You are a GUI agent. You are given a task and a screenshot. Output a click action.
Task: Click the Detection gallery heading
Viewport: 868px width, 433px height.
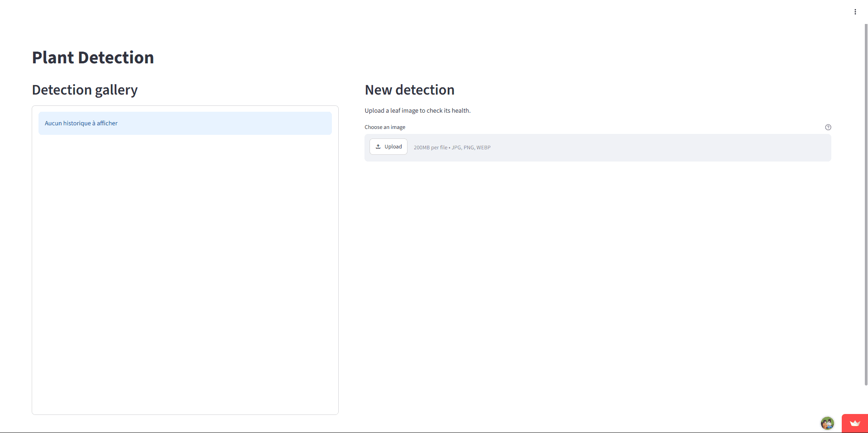tap(85, 90)
